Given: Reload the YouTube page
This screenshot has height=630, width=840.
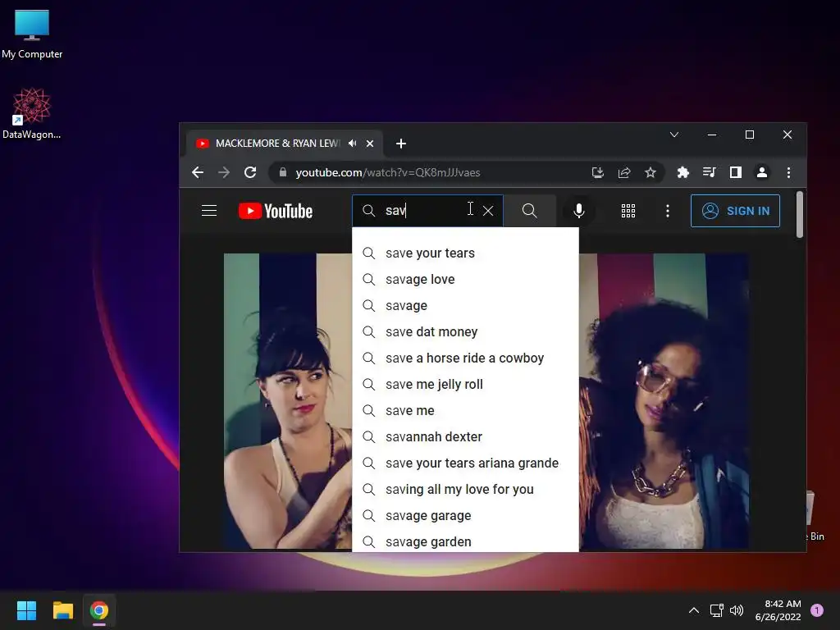Looking at the screenshot, I should click(x=250, y=172).
